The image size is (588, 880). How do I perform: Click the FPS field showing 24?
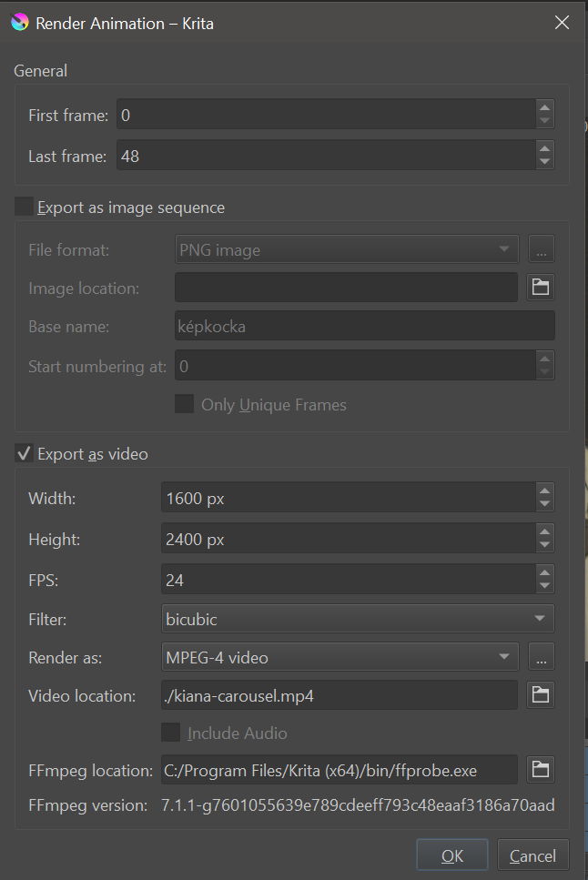click(x=349, y=580)
